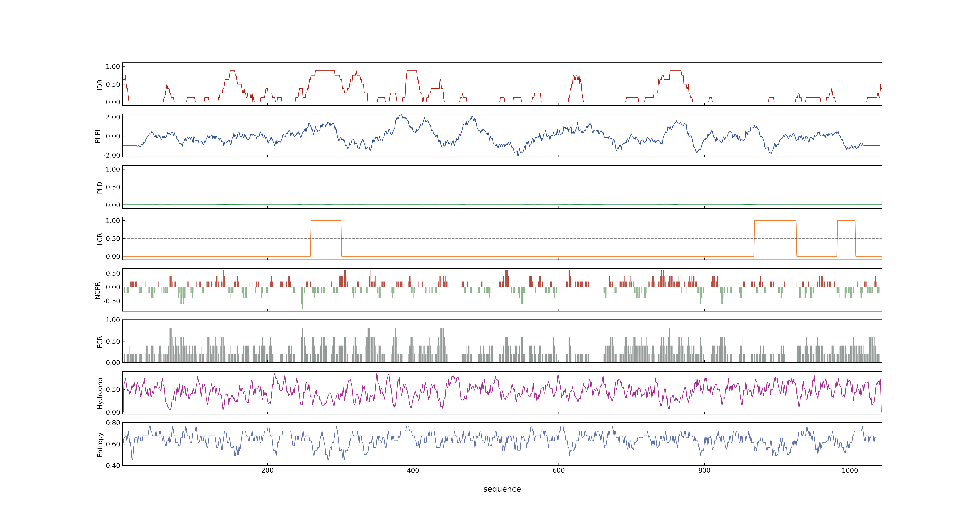Screen dimensions: 980x523
Task: Click the "Pi-Pi" y-axis label
Action: (x=97, y=136)
